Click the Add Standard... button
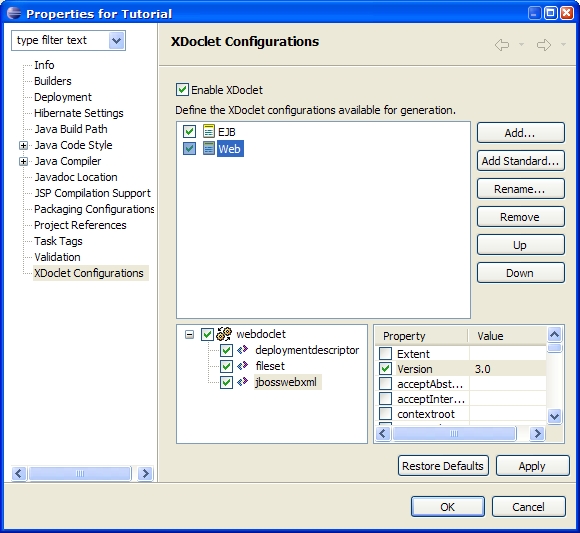 tap(520, 161)
